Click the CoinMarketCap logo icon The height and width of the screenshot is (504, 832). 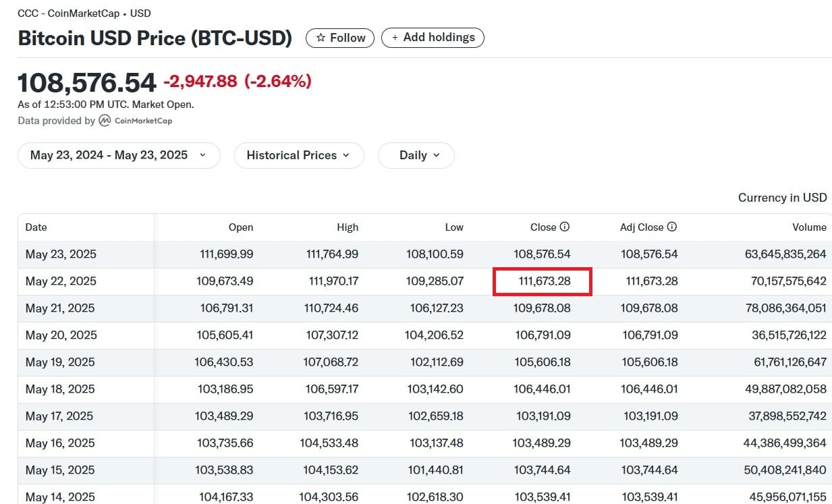point(105,121)
